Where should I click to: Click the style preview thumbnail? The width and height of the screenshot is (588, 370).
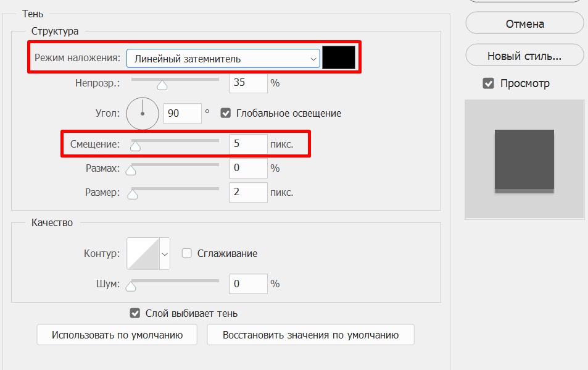point(524,159)
